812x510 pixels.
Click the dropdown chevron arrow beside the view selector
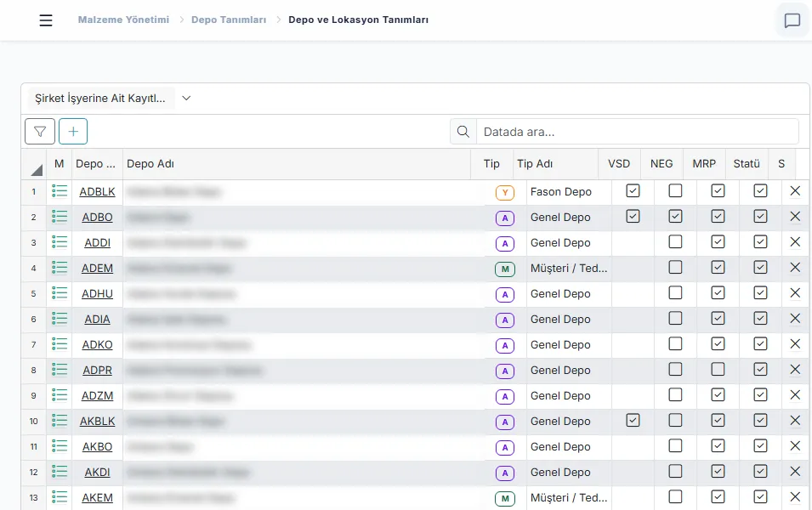(186, 99)
